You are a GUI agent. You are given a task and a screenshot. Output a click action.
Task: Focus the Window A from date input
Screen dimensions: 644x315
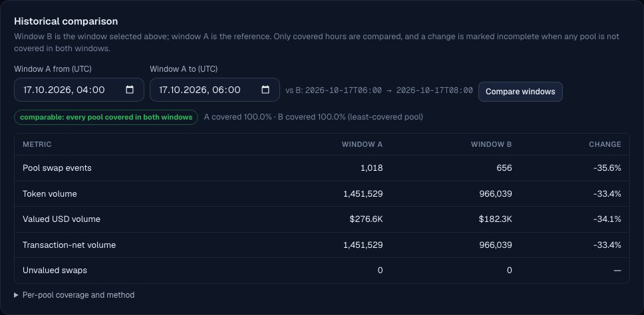pyautogui.click(x=79, y=90)
